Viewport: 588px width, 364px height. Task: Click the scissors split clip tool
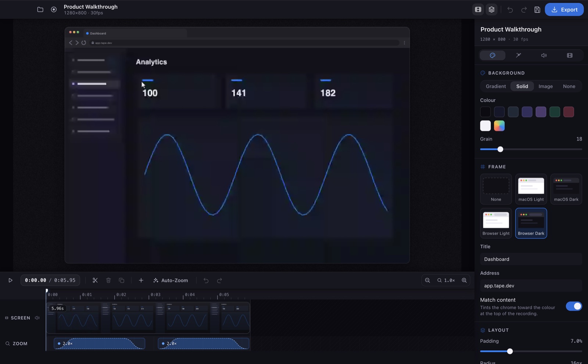click(95, 281)
